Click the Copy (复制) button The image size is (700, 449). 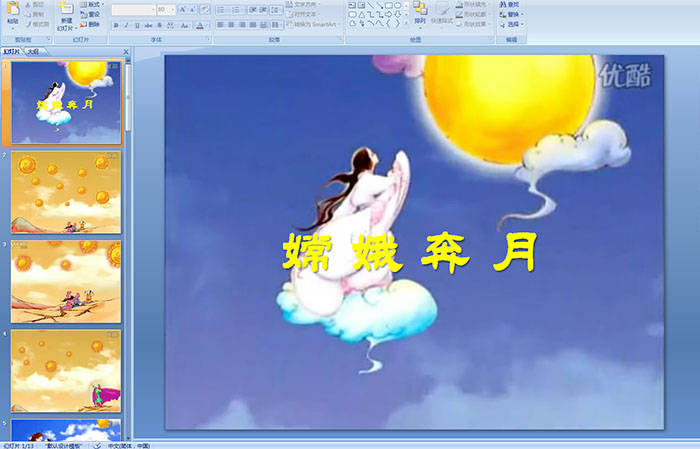pyautogui.click(x=35, y=14)
